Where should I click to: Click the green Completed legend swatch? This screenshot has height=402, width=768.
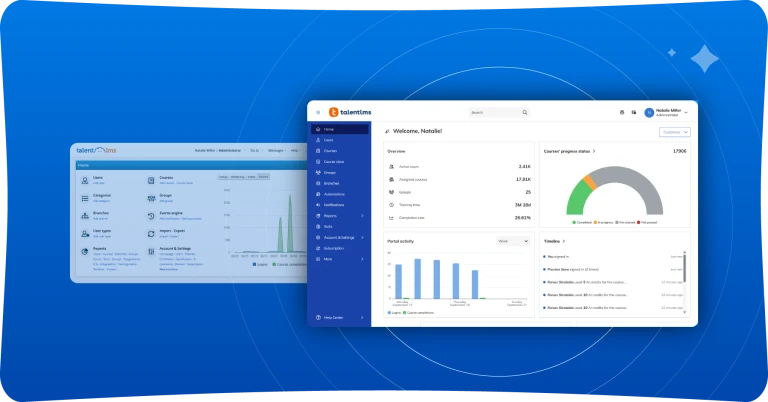(x=573, y=222)
